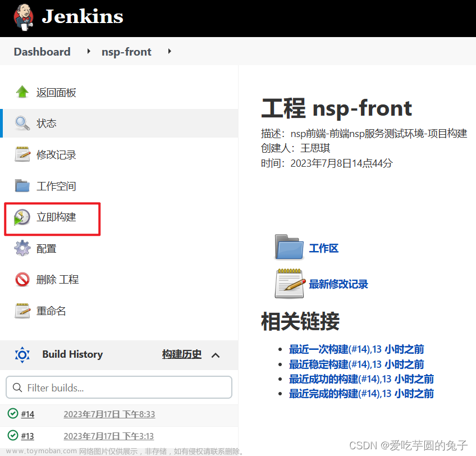Click the success status icon for #14
Screen dimensions: 476x456
tap(13, 413)
